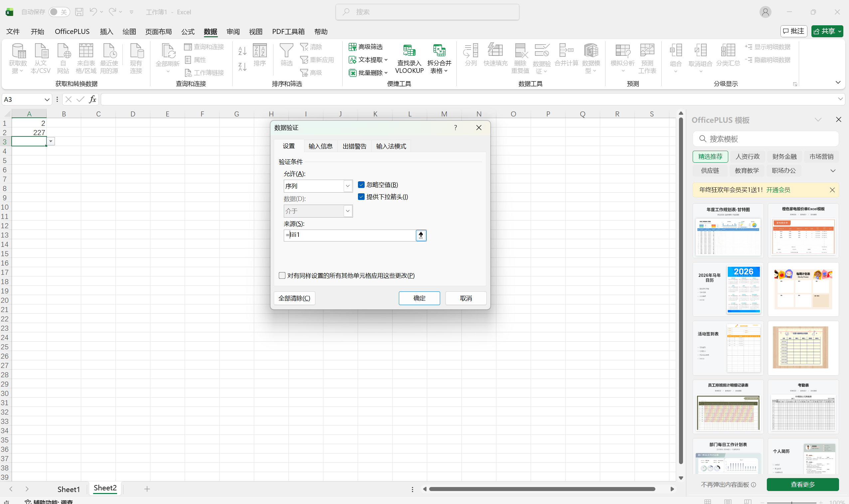The height and width of the screenshot is (504, 849).
Task: Click the 查找录入 VLOOKUP icon
Action: pyautogui.click(x=409, y=51)
